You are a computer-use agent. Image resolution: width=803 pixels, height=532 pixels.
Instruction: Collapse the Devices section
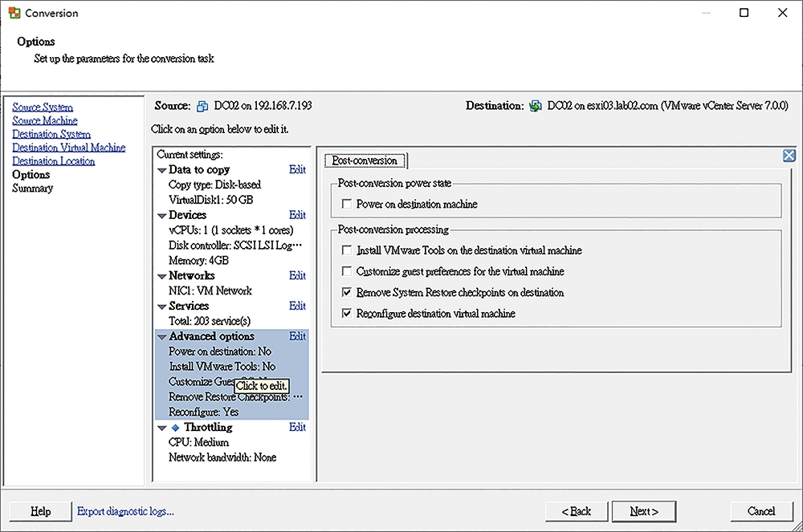162,216
